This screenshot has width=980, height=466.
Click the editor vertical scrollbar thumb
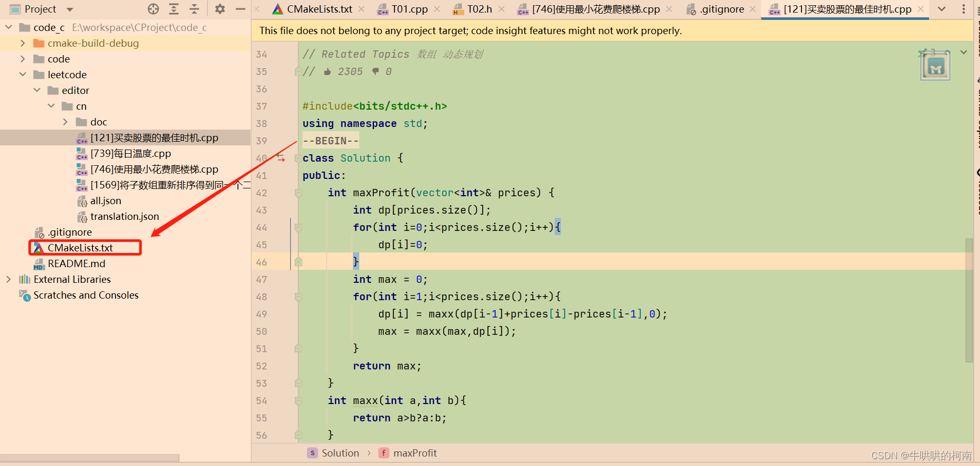pos(969,300)
